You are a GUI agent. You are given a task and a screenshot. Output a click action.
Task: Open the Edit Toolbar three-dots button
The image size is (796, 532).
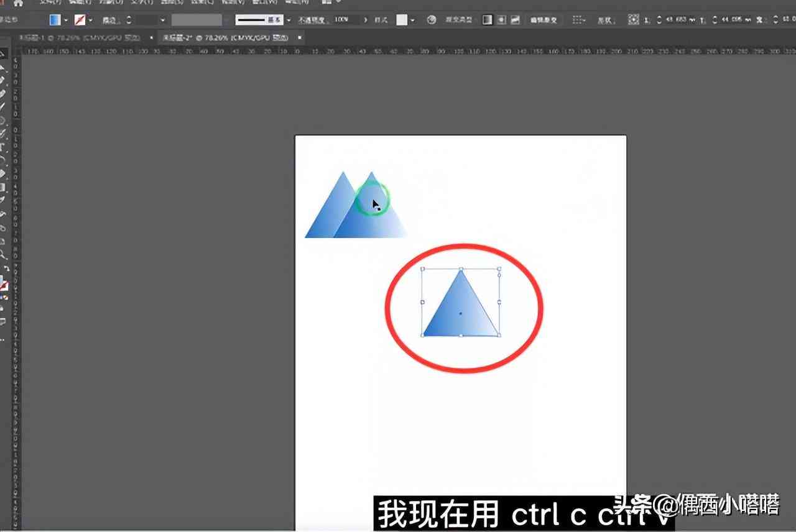(2, 341)
